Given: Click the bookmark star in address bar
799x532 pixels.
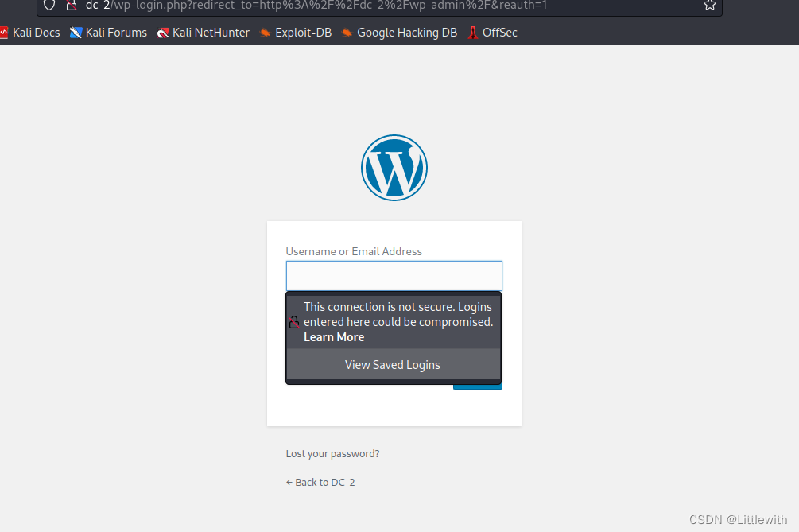Looking at the screenshot, I should click(x=709, y=6).
